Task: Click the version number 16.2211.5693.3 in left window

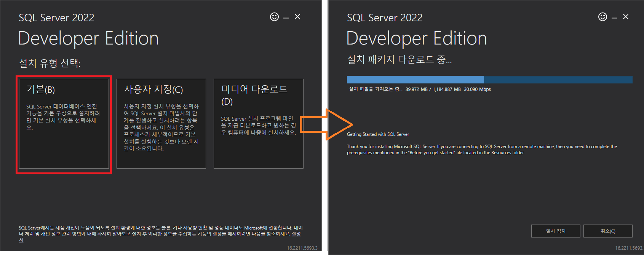Action: [302, 248]
